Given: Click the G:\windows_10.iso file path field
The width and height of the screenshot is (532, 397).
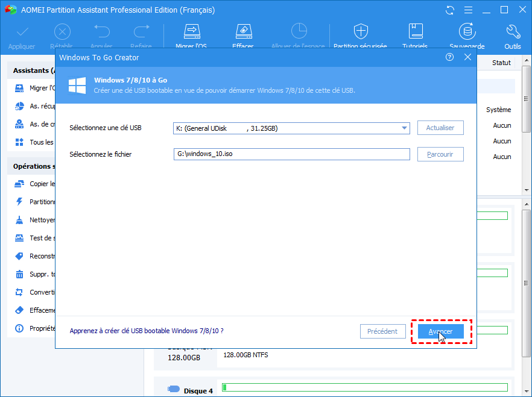Looking at the screenshot, I should pyautogui.click(x=291, y=154).
